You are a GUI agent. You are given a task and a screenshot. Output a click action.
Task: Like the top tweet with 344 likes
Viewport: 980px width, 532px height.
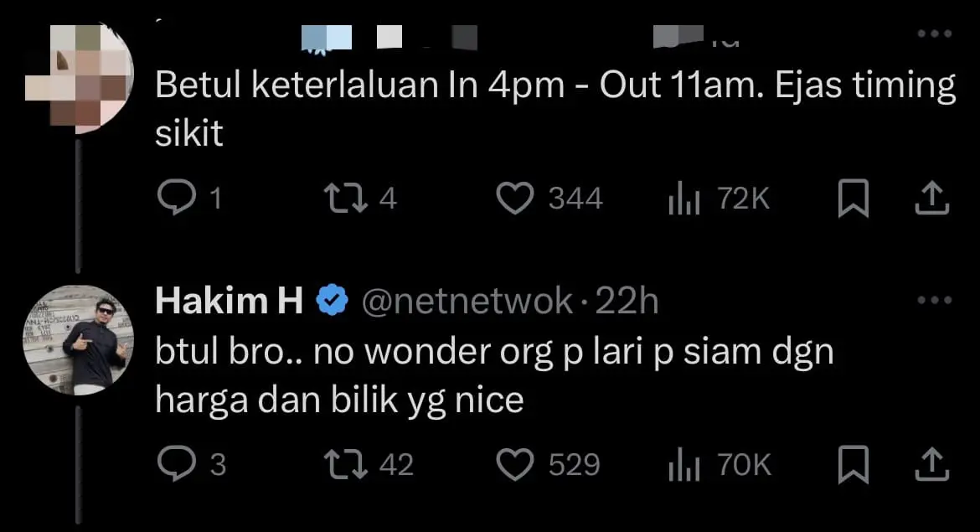coord(515,199)
